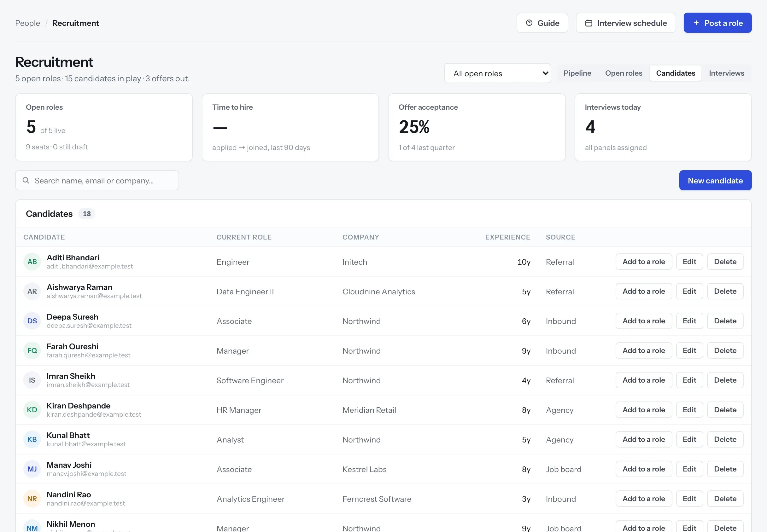The image size is (767, 532).
Task: Click the plus icon in Post a role
Action: pos(696,23)
